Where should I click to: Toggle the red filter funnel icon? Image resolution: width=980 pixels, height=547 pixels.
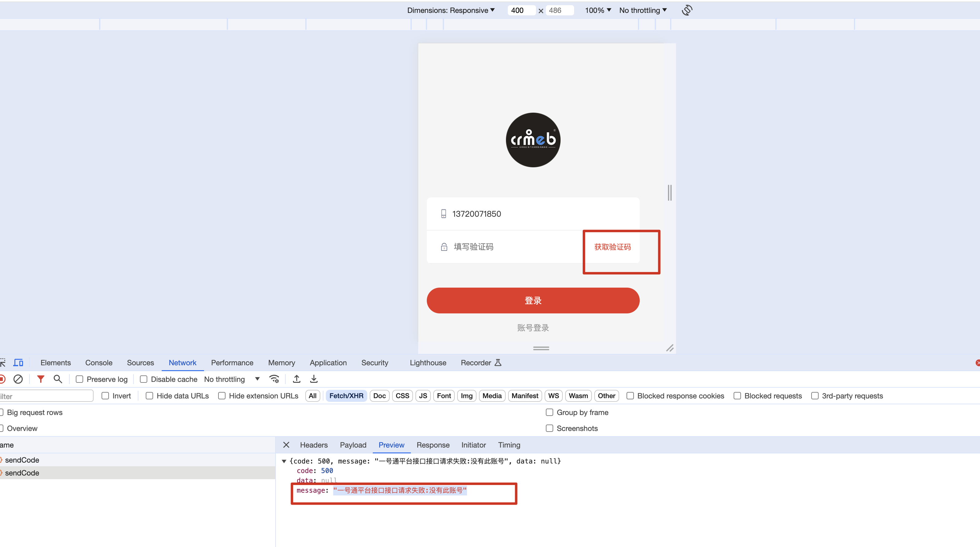pos(41,379)
